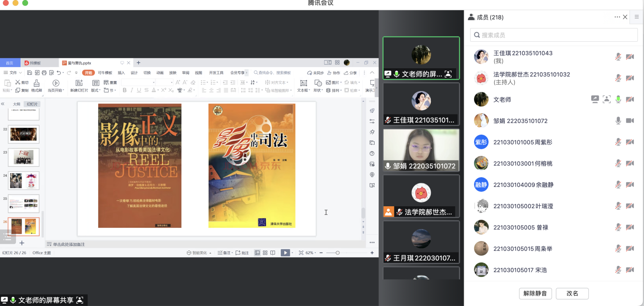Toggle microphone for 王佳琪 221035101043

pyautogui.click(x=618, y=57)
